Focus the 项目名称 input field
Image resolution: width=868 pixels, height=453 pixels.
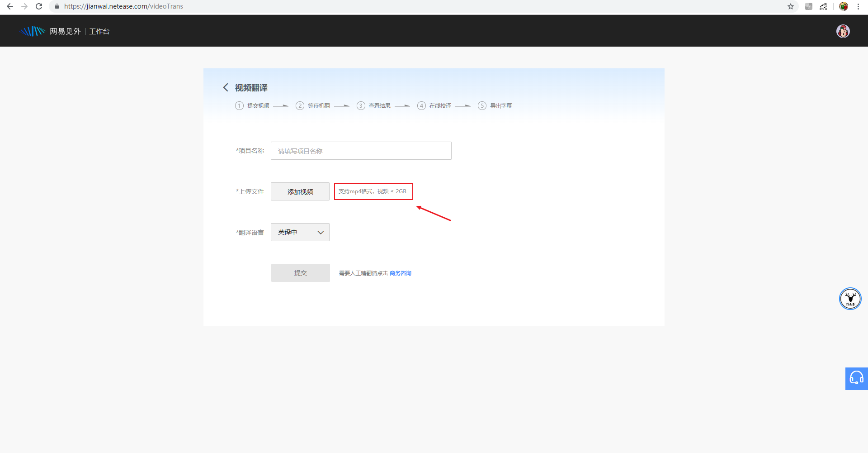(x=361, y=151)
